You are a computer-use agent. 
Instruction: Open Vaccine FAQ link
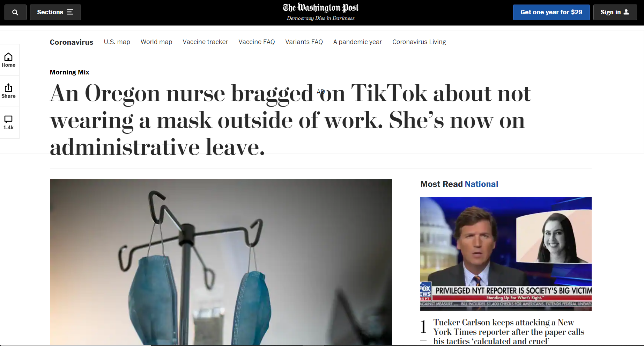257,42
